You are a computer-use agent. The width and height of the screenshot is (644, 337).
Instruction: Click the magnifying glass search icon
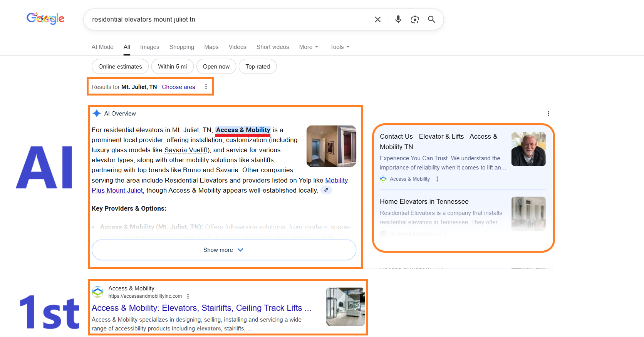[x=431, y=19]
